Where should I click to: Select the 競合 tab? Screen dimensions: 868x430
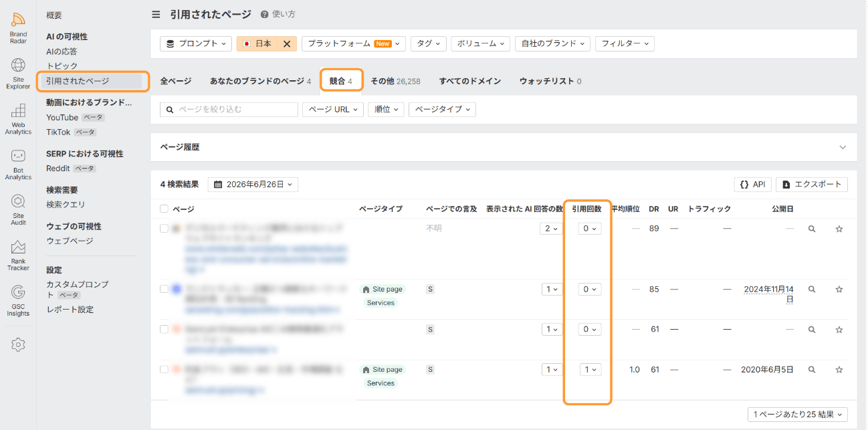pos(341,81)
